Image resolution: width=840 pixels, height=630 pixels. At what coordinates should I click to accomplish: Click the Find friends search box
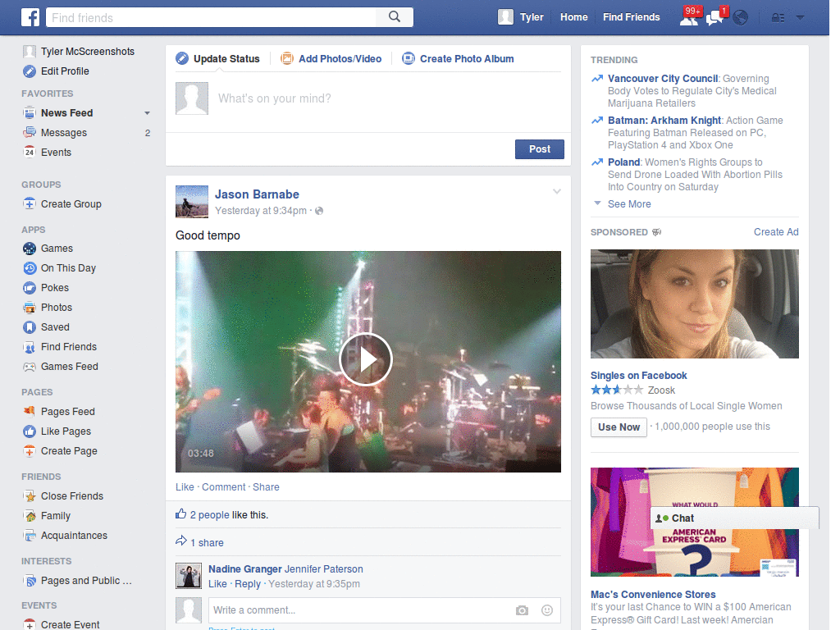(x=211, y=18)
